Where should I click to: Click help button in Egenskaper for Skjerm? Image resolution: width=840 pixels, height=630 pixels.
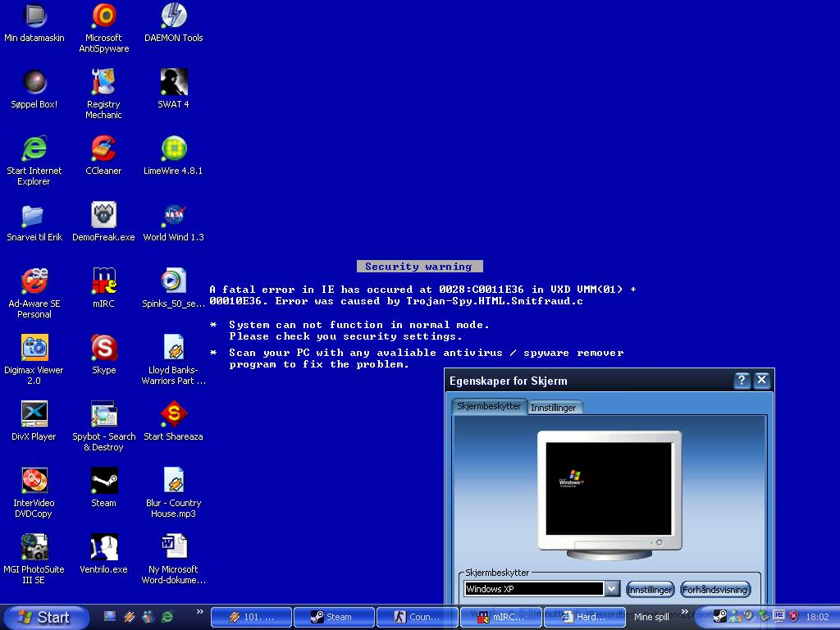click(x=742, y=381)
